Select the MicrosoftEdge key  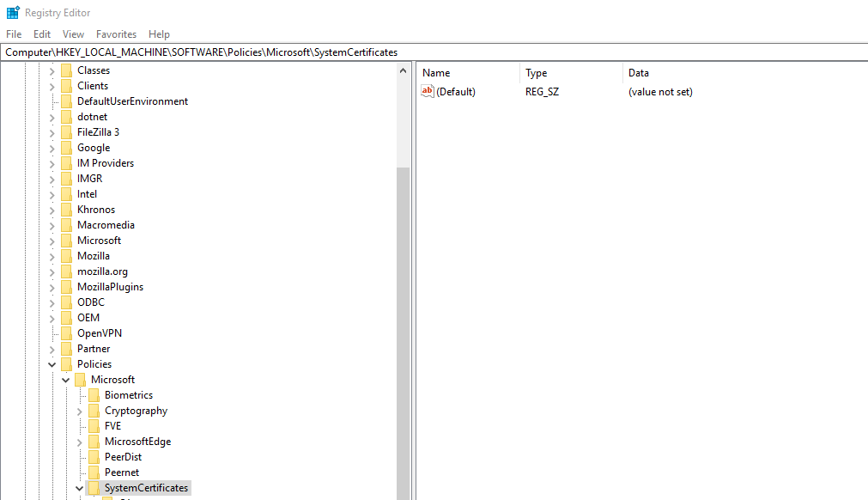click(138, 442)
